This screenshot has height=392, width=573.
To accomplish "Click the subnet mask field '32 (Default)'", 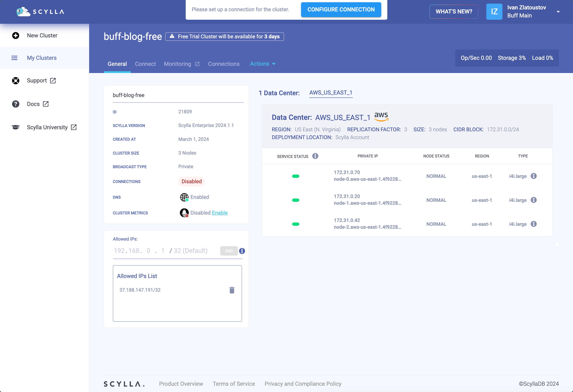I will point(191,251).
